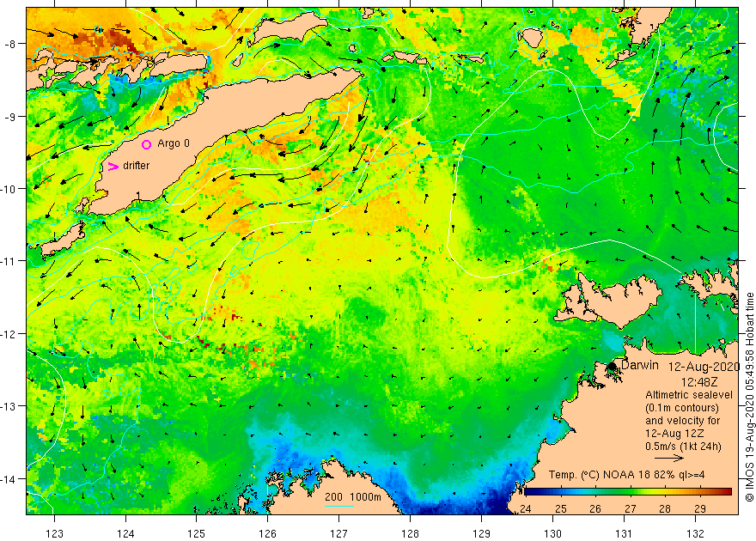Click the latitude axis label '-9'
This screenshot has height=541, width=756.
pos(10,117)
